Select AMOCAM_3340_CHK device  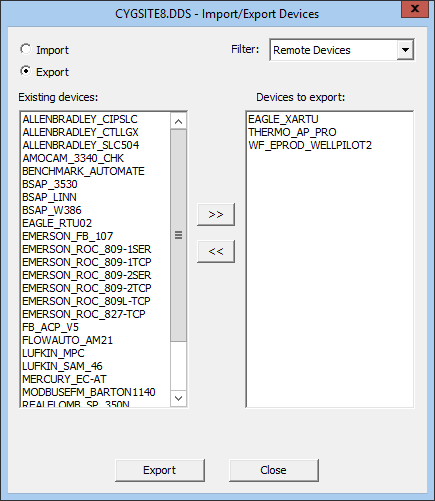[96, 158]
